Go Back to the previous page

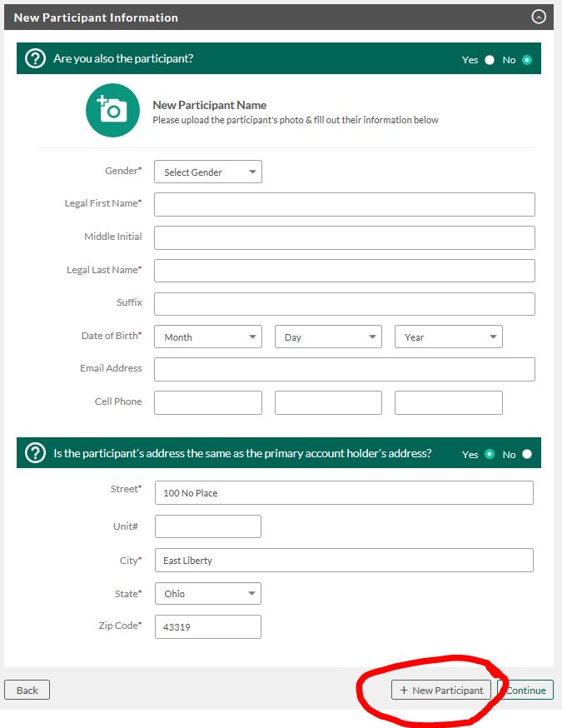[27, 690]
